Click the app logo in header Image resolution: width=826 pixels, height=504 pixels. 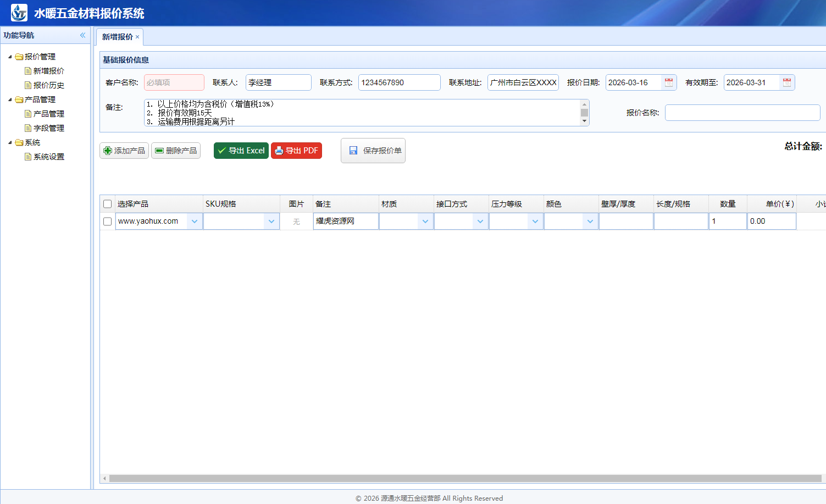pos(19,13)
